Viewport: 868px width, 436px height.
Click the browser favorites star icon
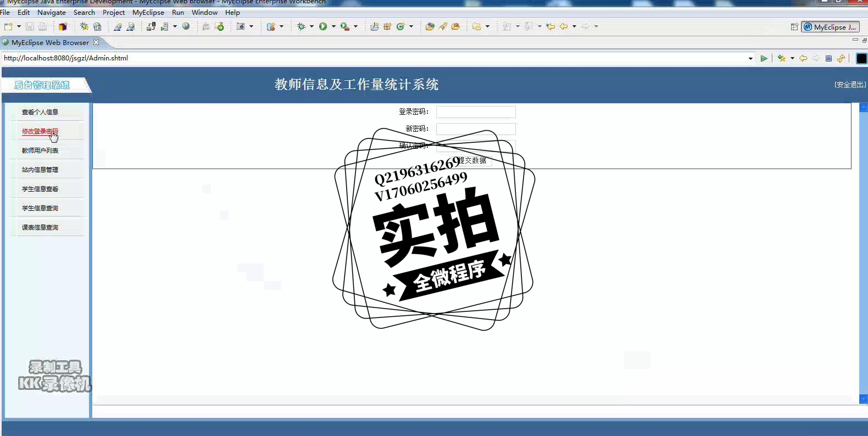point(782,58)
